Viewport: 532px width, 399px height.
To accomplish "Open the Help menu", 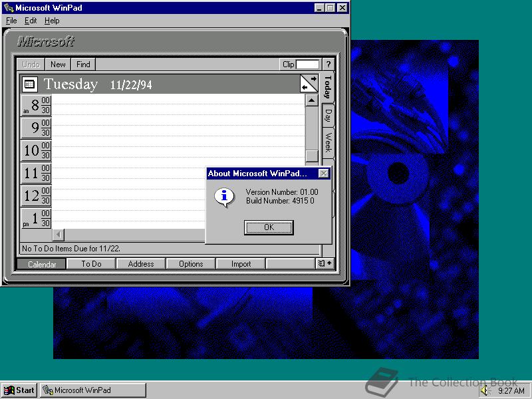I will click(x=52, y=21).
